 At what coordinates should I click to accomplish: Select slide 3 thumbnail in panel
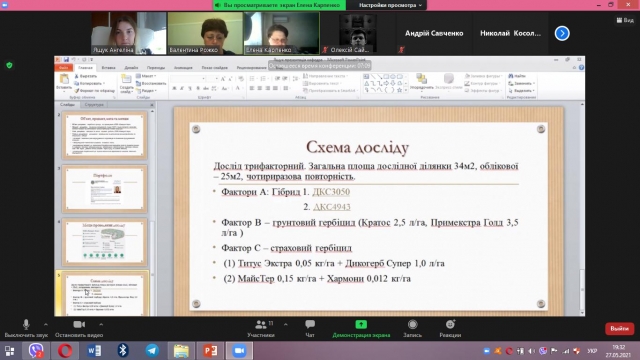pos(105,189)
